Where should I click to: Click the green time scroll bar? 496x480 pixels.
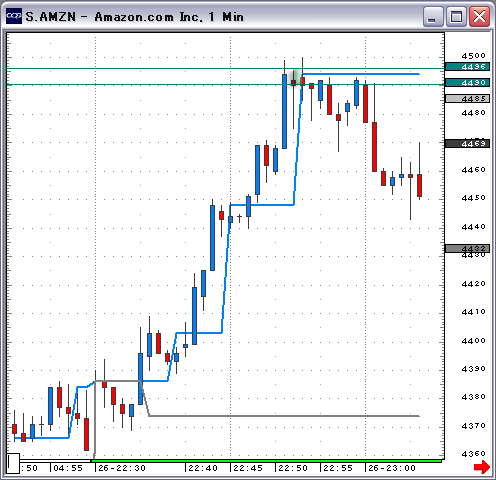click(x=266, y=461)
